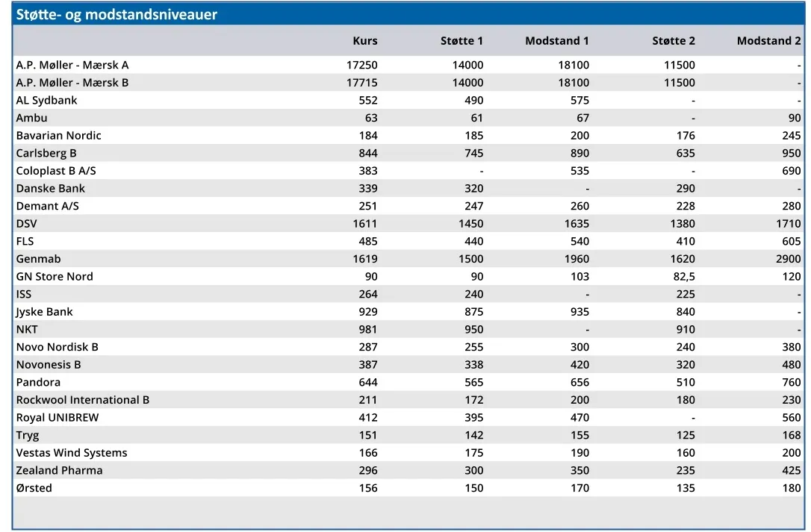Select the Zealand Pharma row label
The height and width of the screenshot is (532, 811).
point(60,470)
